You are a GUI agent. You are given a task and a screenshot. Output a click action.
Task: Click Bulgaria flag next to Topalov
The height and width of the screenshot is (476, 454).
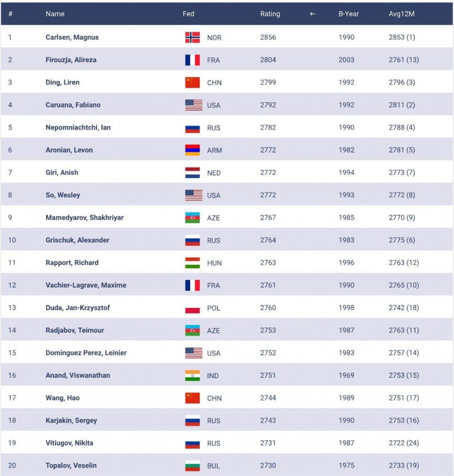tap(192, 466)
